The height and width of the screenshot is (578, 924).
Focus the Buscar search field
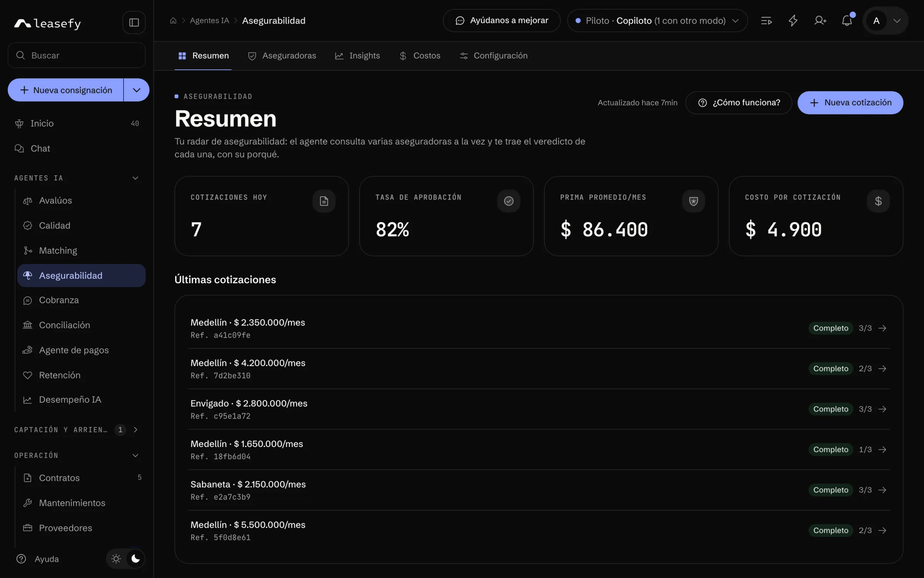pos(77,55)
